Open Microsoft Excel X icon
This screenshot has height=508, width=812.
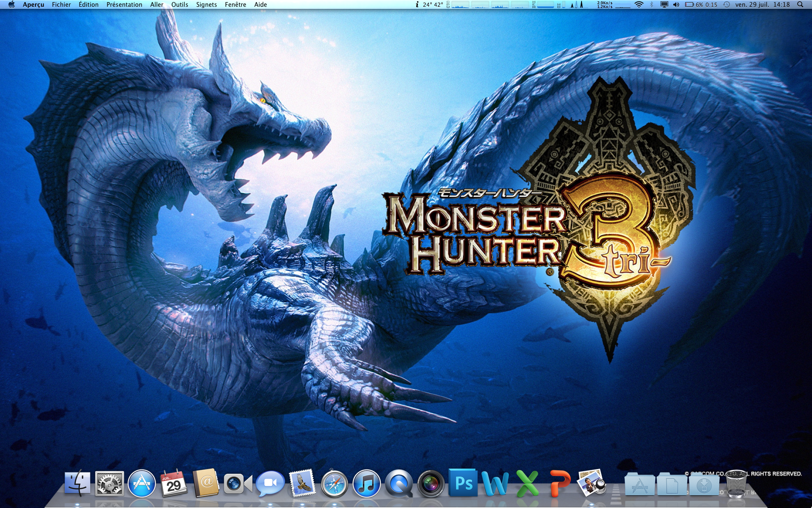(527, 483)
